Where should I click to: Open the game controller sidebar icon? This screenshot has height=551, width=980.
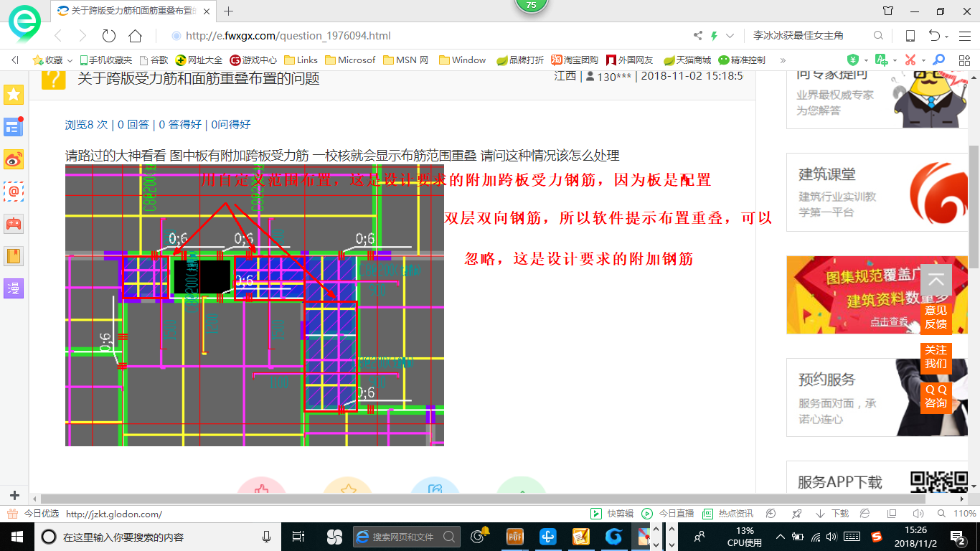point(14,224)
